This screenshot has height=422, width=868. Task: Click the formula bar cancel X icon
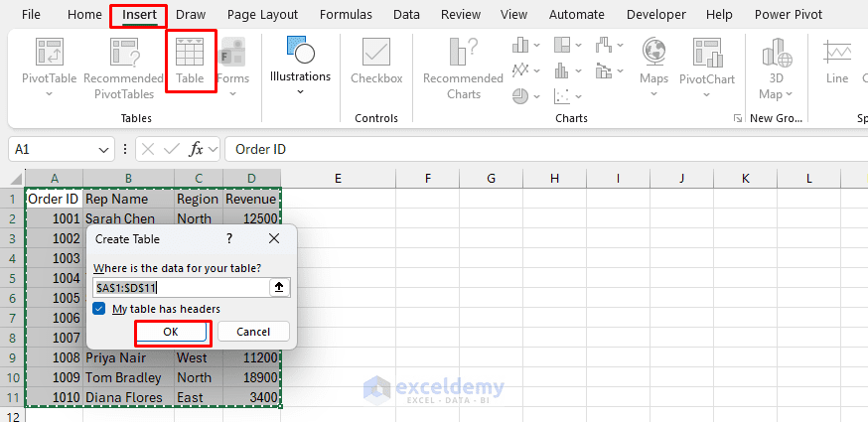click(148, 149)
